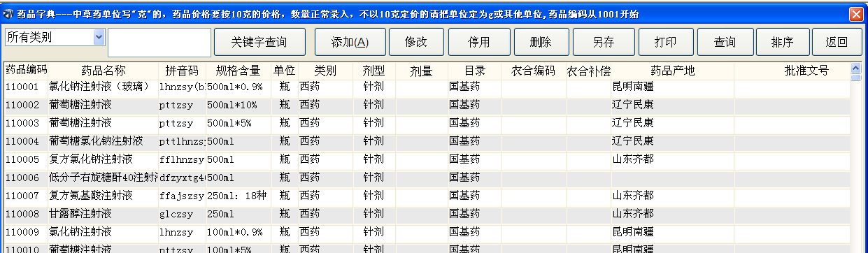Click 葡萄糖氯化钠注射液 drug name

(96, 141)
